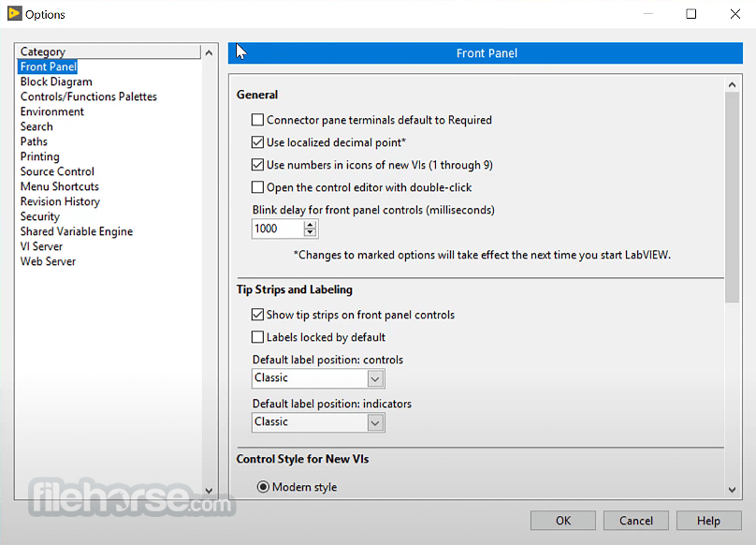Screen dimensions: 756x545
Task: Uncheck Use numbers in icons of new VIs
Action: (x=258, y=165)
